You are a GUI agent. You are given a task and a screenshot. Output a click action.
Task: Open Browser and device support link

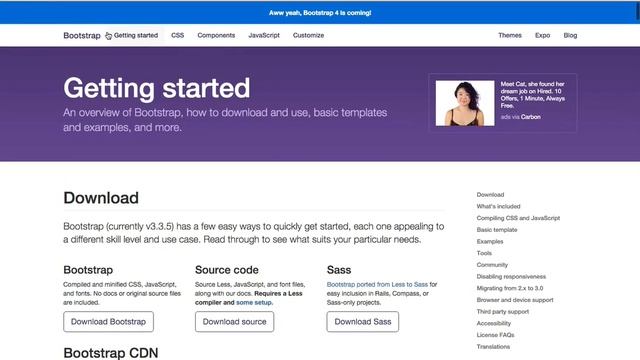515,300
